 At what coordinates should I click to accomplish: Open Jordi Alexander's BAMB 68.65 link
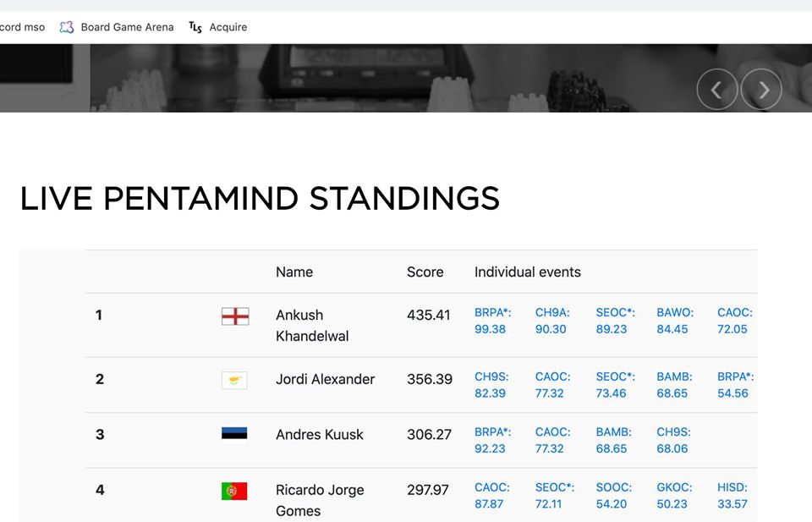coord(674,385)
